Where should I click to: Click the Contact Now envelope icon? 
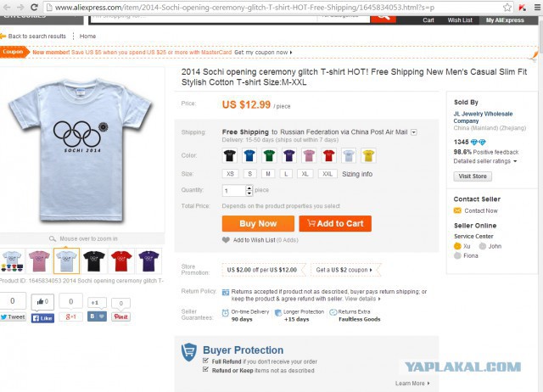click(457, 210)
